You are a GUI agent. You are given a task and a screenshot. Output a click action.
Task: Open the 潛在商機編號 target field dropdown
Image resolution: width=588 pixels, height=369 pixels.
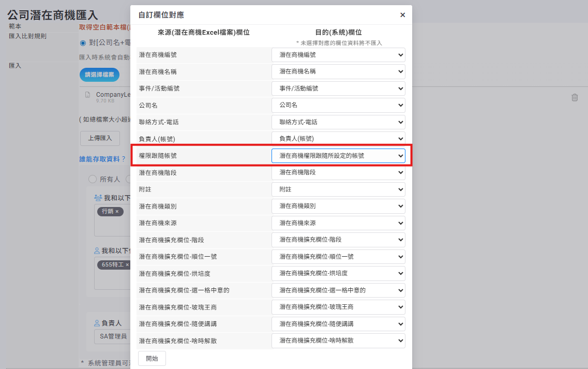[x=338, y=55]
